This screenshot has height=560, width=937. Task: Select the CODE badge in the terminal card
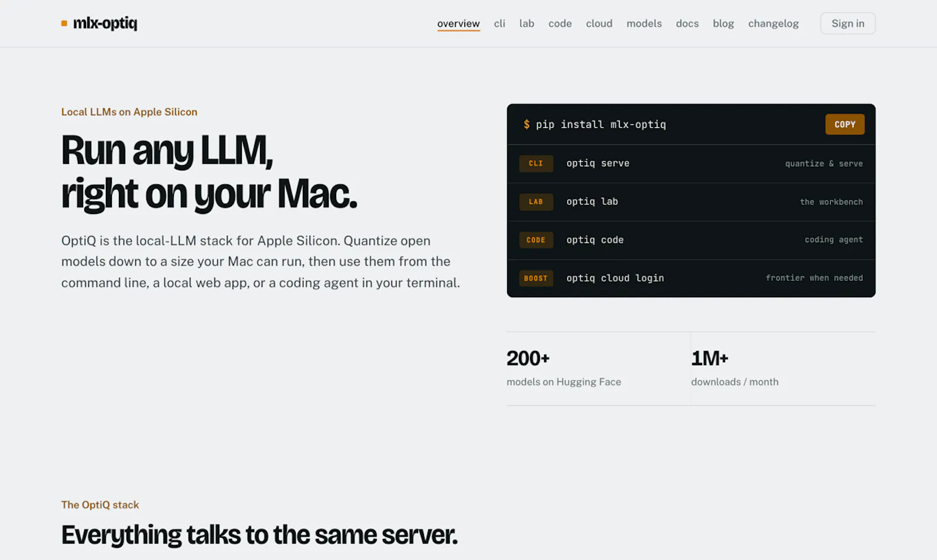[x=536, y=240]
